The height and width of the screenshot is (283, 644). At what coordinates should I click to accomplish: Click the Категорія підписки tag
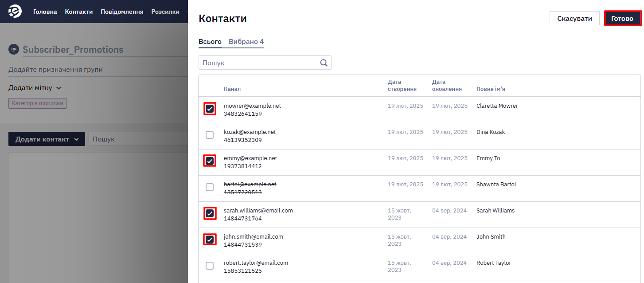pos(37,103)
